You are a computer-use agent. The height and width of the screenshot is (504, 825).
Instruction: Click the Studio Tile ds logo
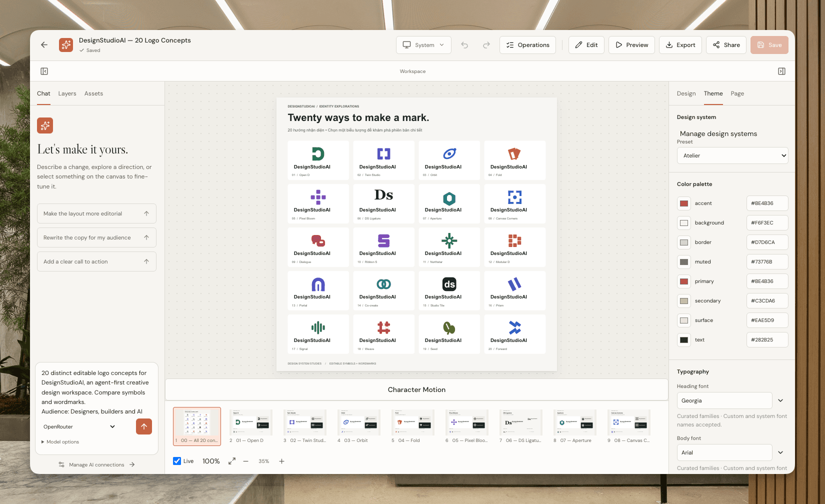(449, 284)
